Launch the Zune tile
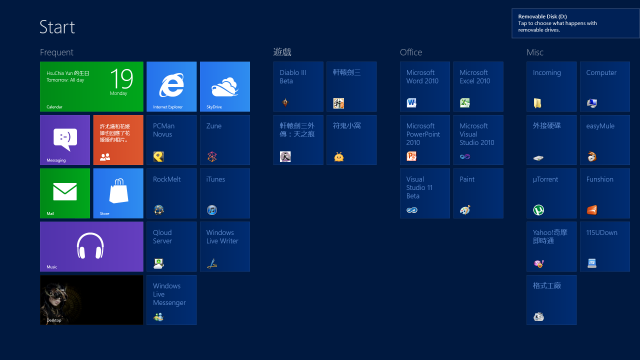Screen dimensions: 640x360 click(225, 140)
